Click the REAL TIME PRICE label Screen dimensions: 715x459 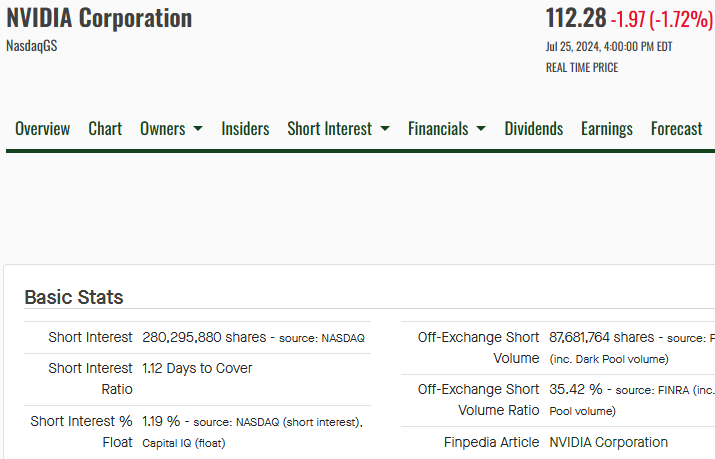tap(582, 68)
